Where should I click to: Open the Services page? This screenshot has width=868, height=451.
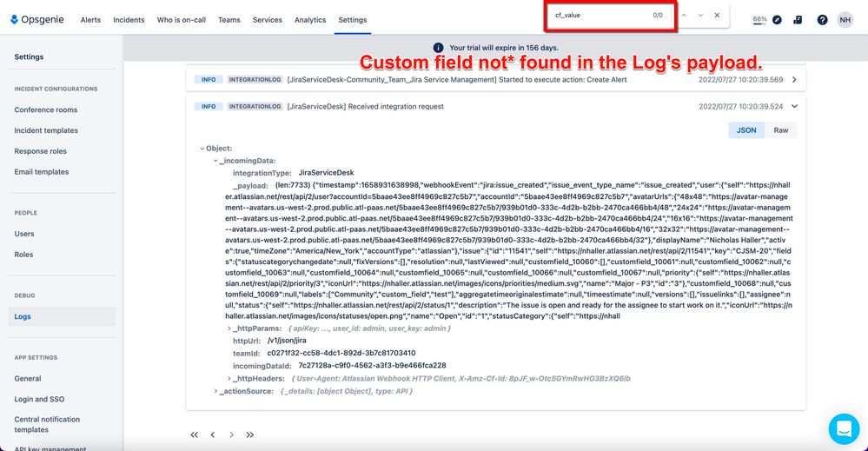(x=268, y=20)
